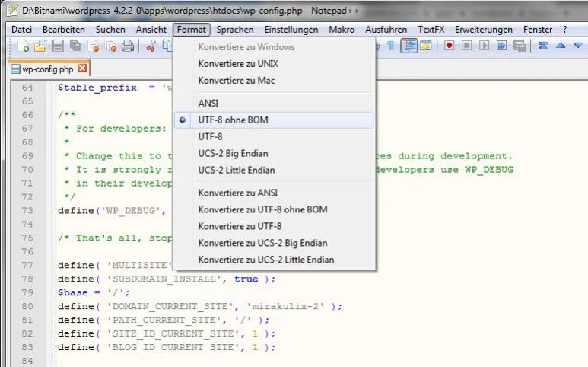The image size is (588, 367).
Task: Click the Close All documents icon
Action: [110, 46]
